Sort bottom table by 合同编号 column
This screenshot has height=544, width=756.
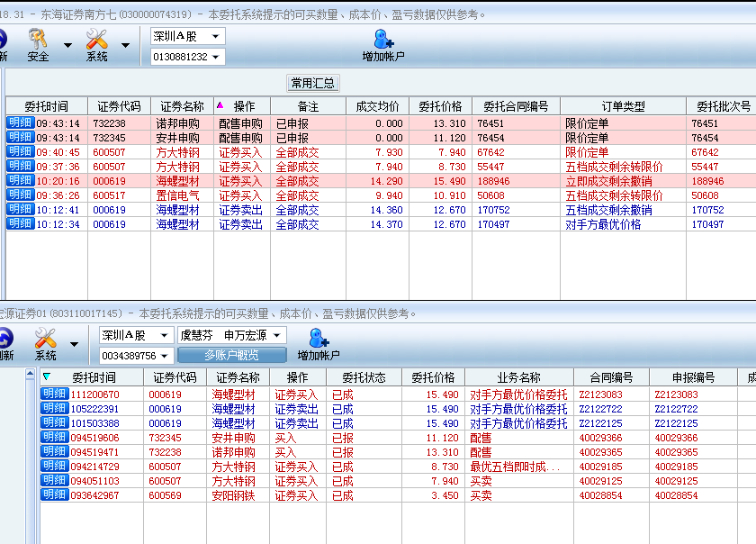(x=611, y=377)
